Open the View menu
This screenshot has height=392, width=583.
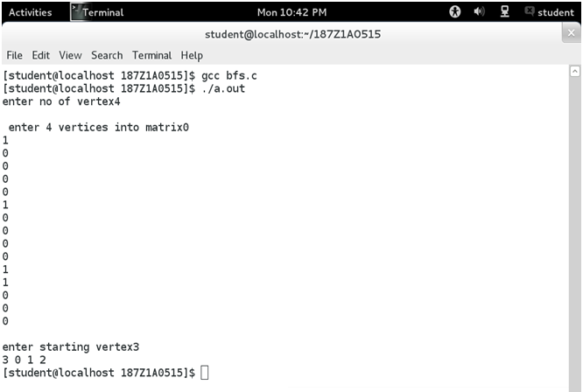tap(70, 55)
